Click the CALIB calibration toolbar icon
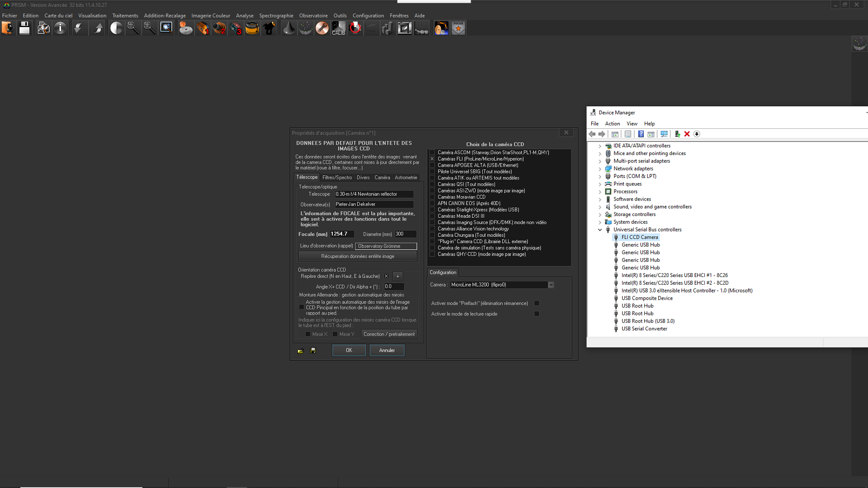The height and width of the screenshot is (488, 868). 339,28
